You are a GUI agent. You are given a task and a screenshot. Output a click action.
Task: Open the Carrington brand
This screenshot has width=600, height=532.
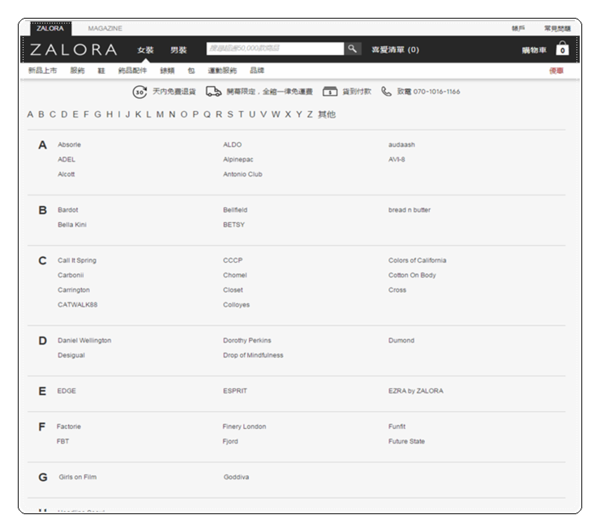click(x=73, y=290)
